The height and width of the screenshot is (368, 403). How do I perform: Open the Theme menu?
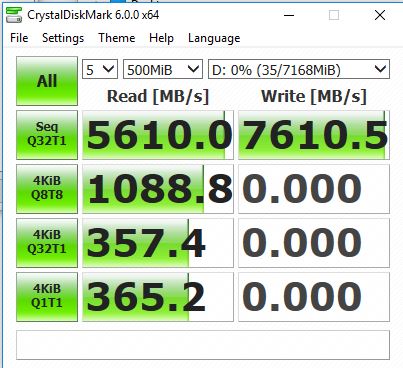(x=116, y=38)
